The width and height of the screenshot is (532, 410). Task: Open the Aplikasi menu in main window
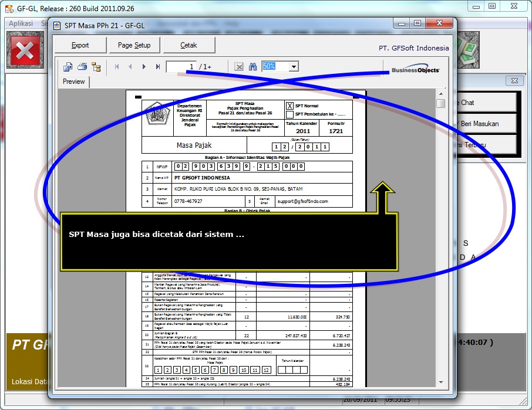[x=21, y=23]
